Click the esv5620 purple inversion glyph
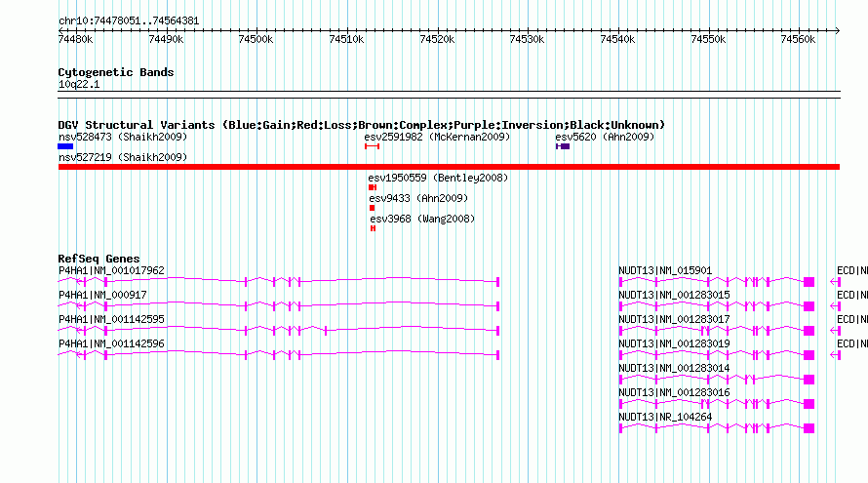Viewport: 868px width, 483px height. coord(563,146)
